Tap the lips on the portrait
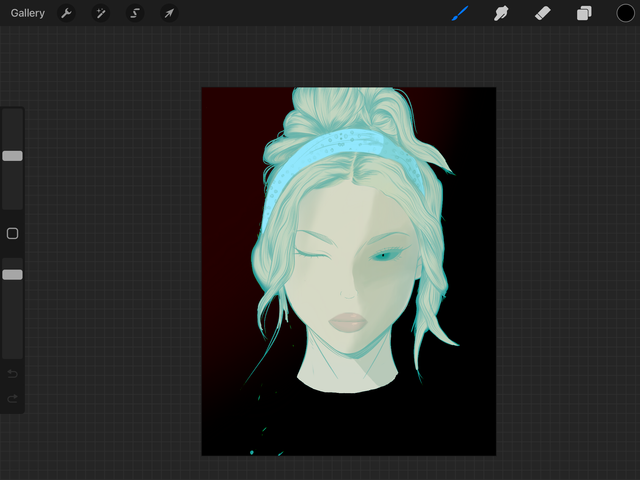640x480 pixels. click(x=349, y=322)
